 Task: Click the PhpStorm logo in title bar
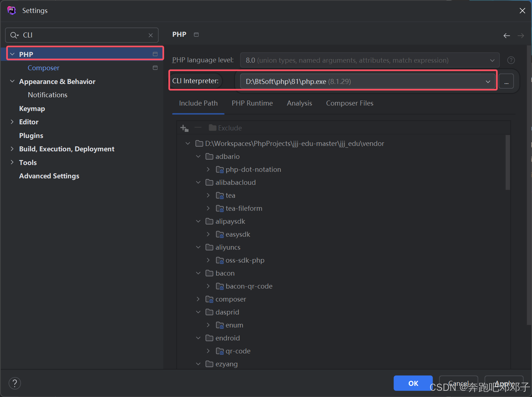(x=12, y=10)
